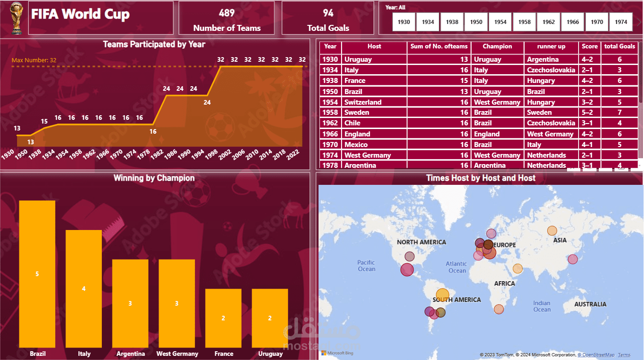Click the World Cup trophy icon
This screenshot has width=644, height=360.
coord(17,18)
